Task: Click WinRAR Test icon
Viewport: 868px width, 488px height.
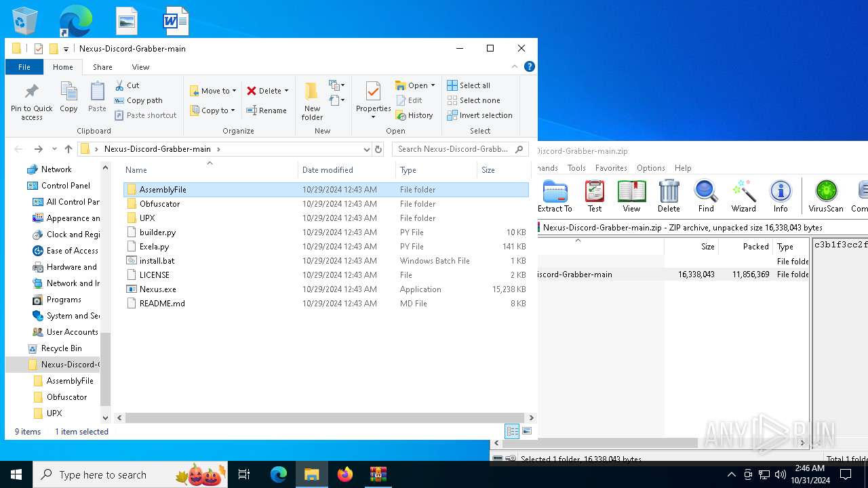Action: (x=595, y=197)
